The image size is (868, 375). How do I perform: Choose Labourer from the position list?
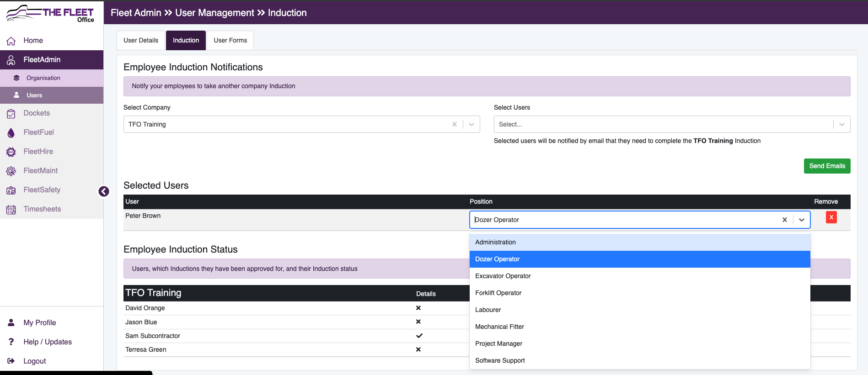point(640,310)
